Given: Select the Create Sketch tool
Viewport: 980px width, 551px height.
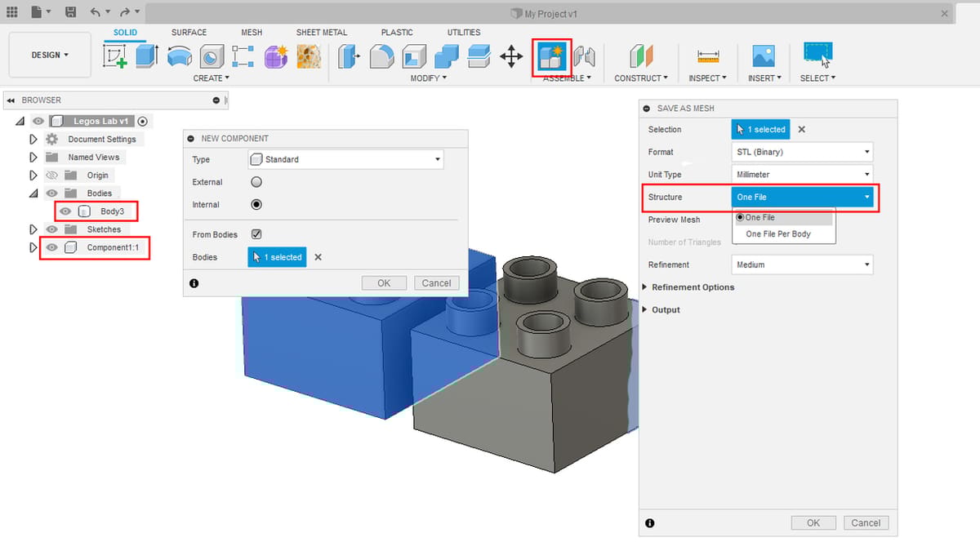Looking at the screenshot, I should click(115, 56).
